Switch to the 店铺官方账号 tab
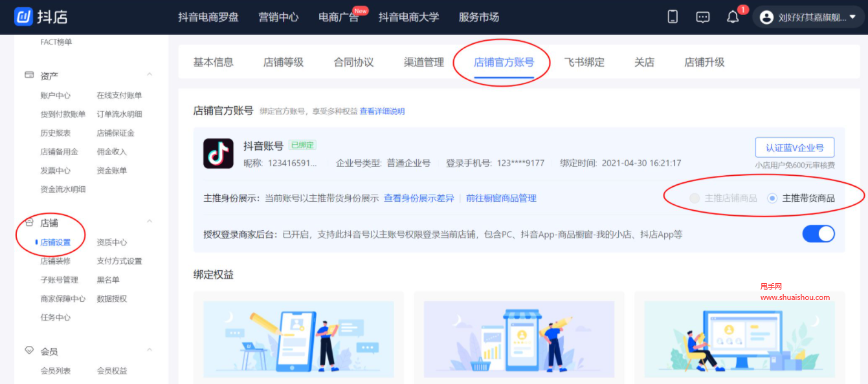The width and height of the screenshot is (868, 384). click(504, 62)
